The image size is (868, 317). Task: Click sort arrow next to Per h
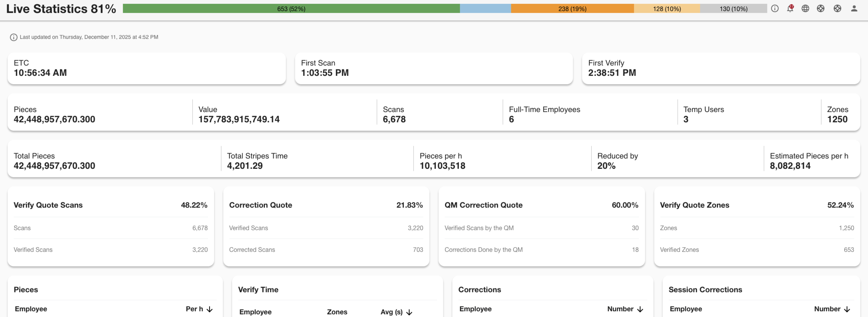[210, 309]
